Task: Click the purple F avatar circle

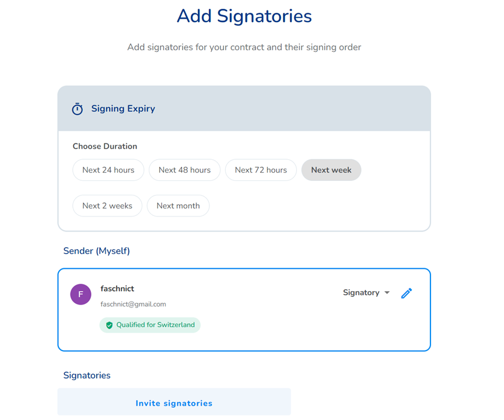Action: tap(80, 294)
